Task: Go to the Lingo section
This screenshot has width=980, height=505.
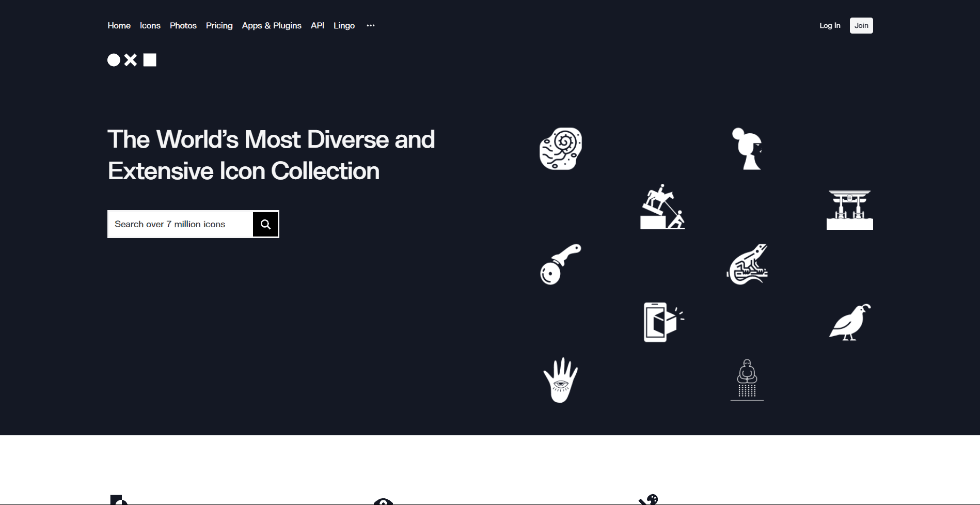Action: point(344,25)
